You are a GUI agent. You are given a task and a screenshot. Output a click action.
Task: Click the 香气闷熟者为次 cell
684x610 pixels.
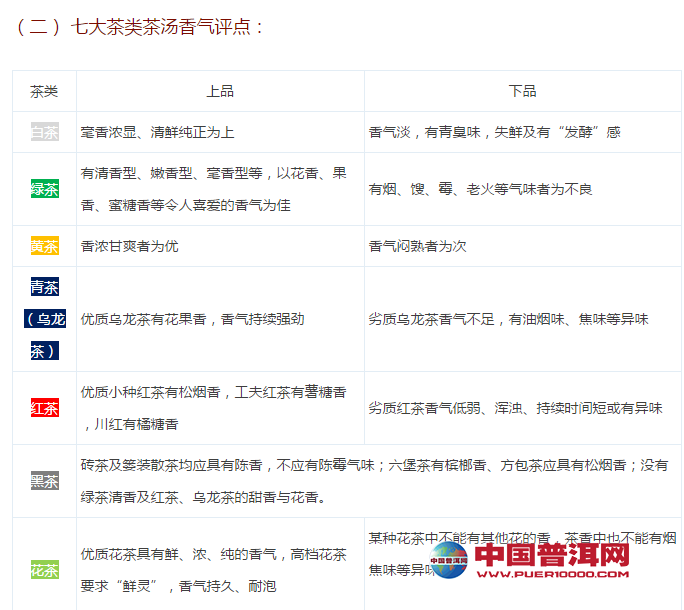(x=417, y=246)
